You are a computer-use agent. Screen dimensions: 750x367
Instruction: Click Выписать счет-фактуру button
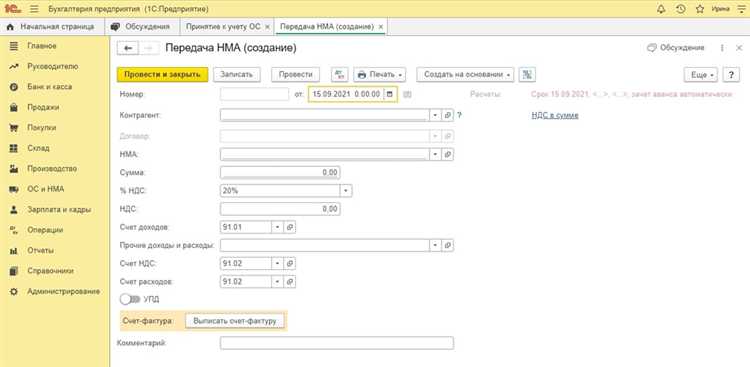(x=235, y=321)
